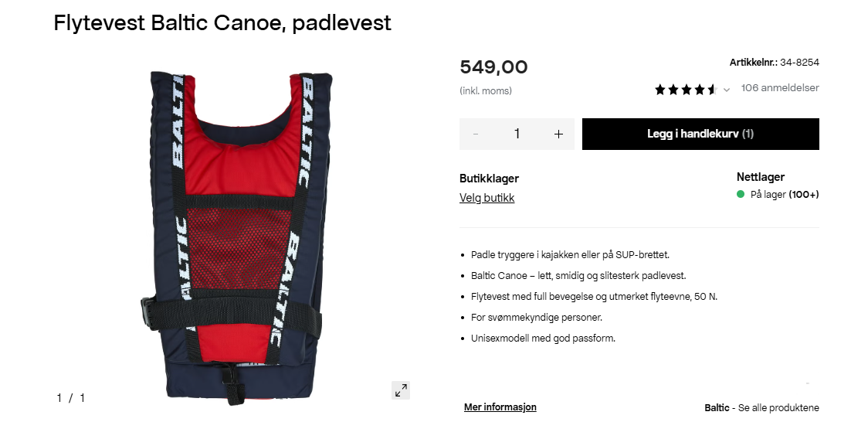
Task: Enlarge image with the fullscreen arrows icon
Action: [401, 390]
